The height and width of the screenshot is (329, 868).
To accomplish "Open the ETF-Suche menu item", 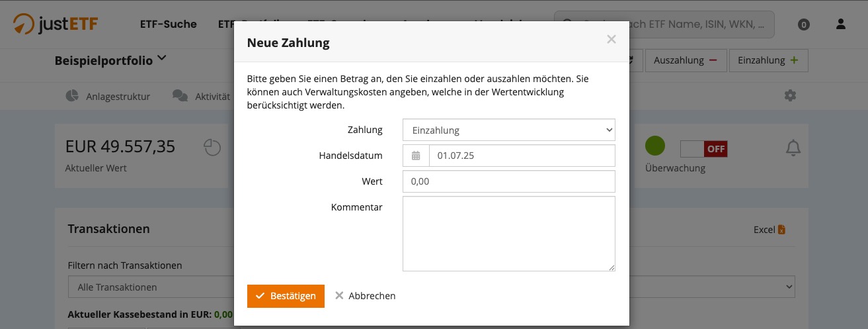I will click(169, 24).
